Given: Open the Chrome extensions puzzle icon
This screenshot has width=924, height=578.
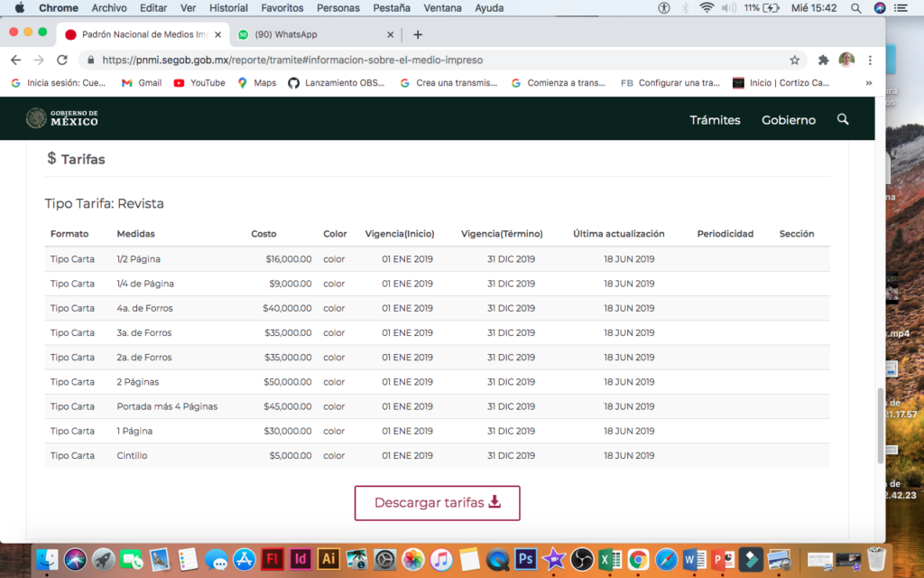Looking at the screenshot, I should coord(823,61).
